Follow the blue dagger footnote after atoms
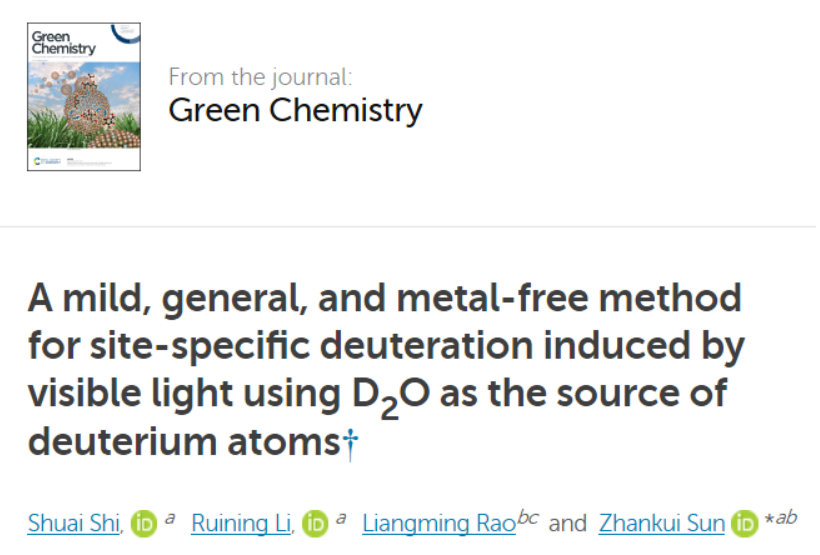820x555 pixels. 350,444
